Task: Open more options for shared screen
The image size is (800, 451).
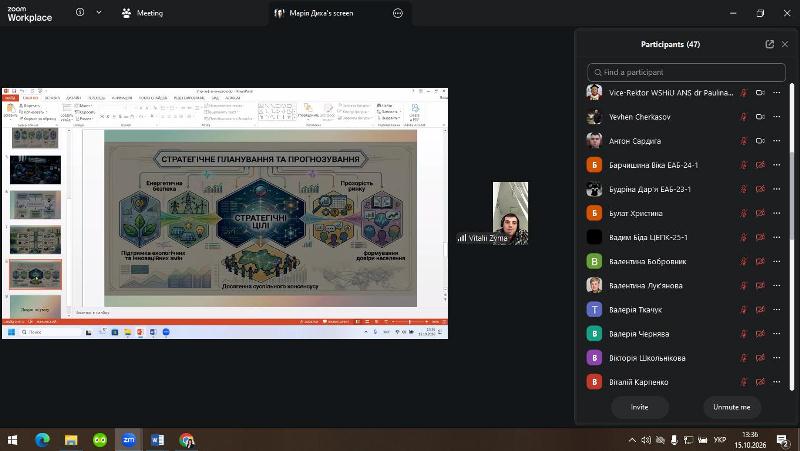Action: pyautogui.click(x=398, y=13)
